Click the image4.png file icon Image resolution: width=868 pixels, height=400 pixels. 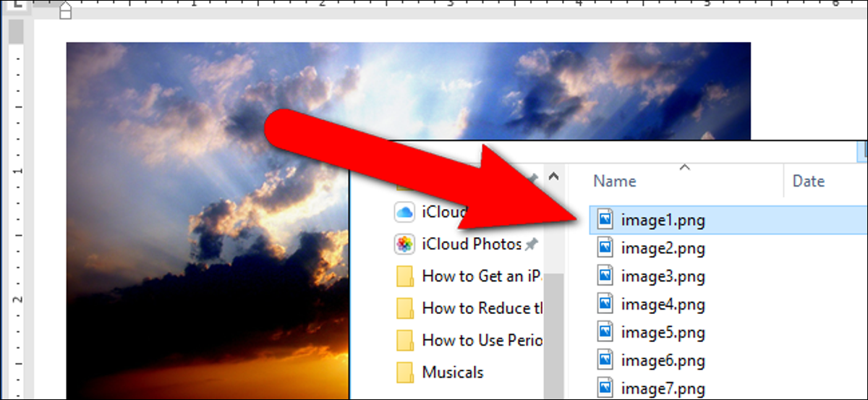click(605, 305)
